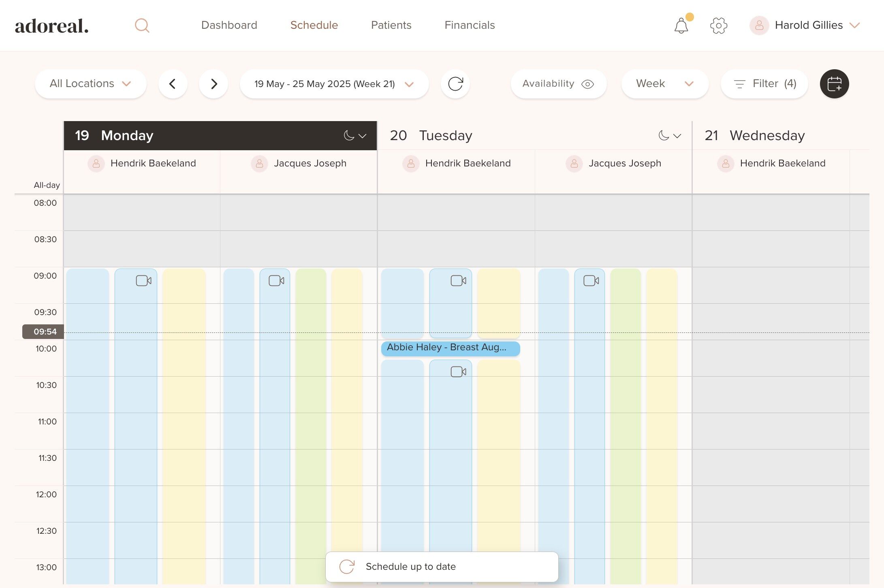Image resolution: width=884 pixels, height=588 pixels.
Task: Open the notifications bell
Action: tap(681, 26)
